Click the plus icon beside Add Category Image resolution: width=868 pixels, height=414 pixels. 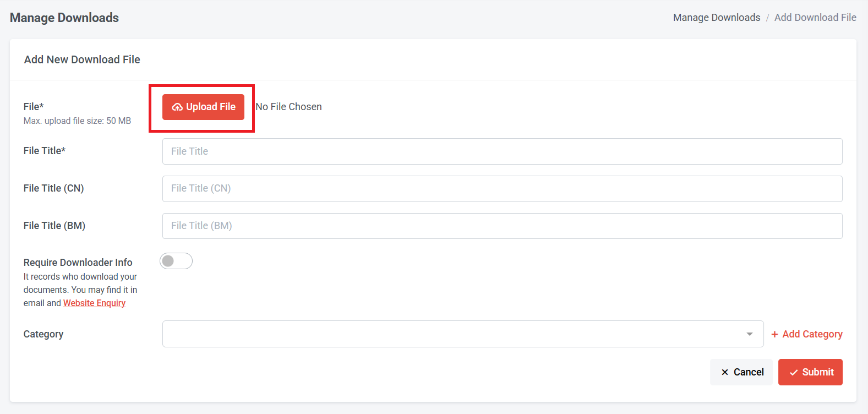click(775, 334)
